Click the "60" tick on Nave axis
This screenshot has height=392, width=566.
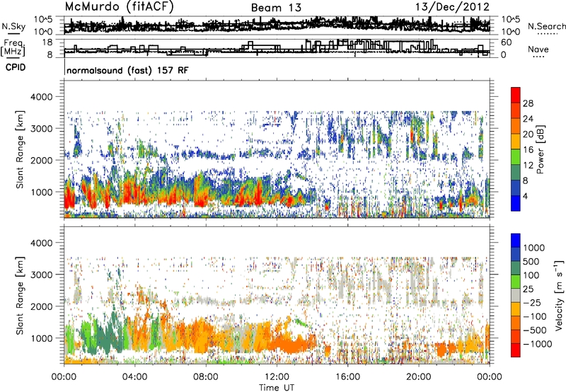506,42
